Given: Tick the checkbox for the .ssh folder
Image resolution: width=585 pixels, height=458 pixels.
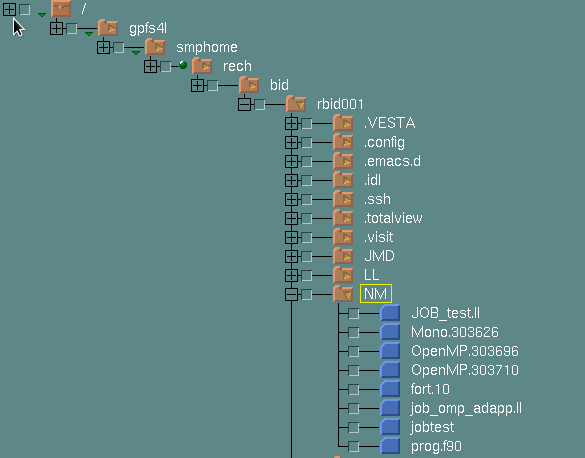Looking at the screenshot, I should [x=307, y=199].
